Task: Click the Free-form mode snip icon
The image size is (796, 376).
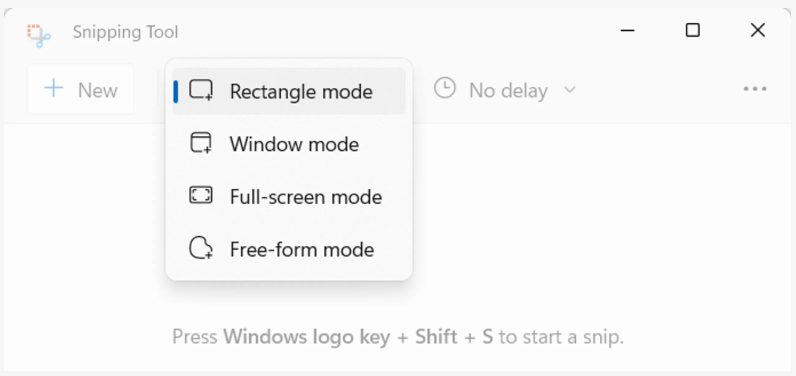Action: 201,249
